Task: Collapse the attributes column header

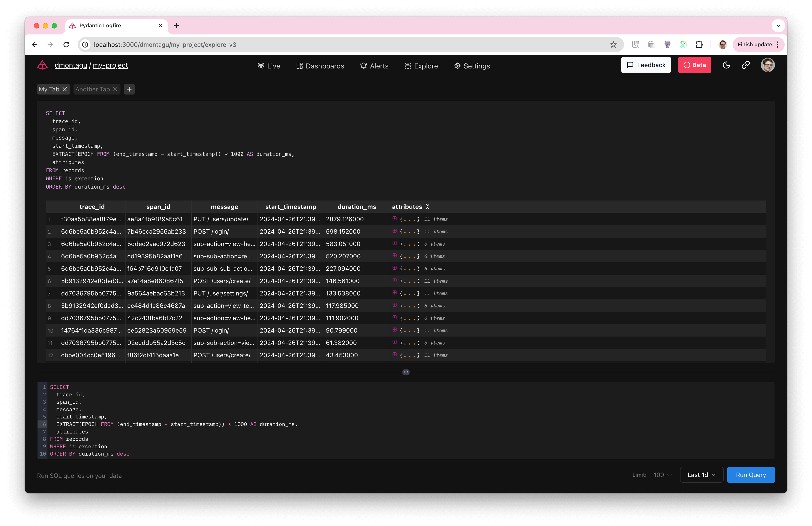Action: tap(427, 206)
